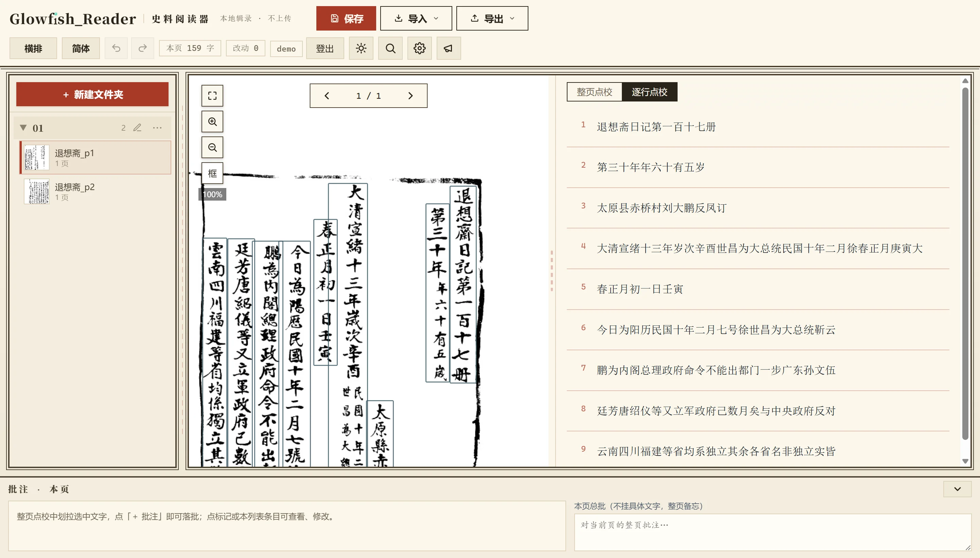Click the fullscreen expand icon in viewer
Image resolution: width=980 pixels, height=558 pixels.
pyautogui.click(x=212, y=95)
